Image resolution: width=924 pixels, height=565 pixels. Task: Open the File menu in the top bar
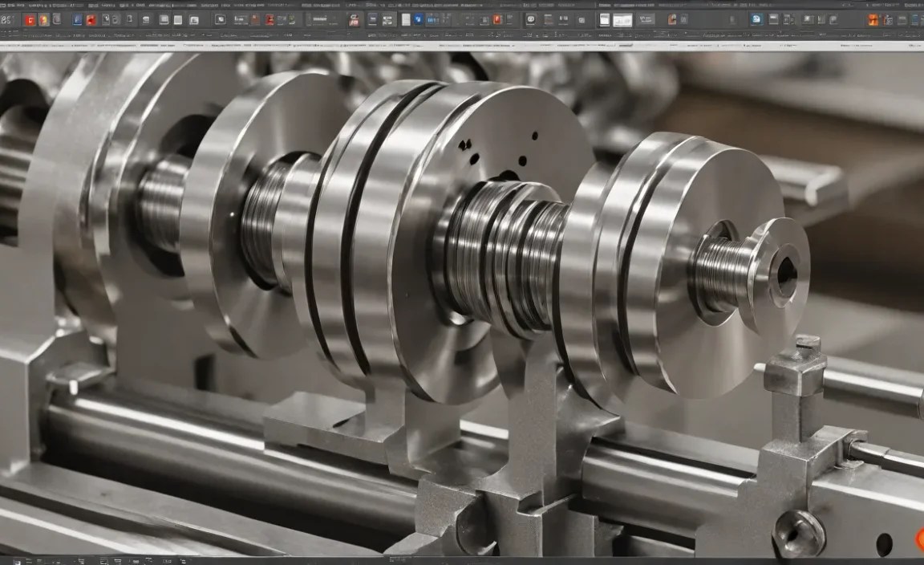click(x=12, y=4)
